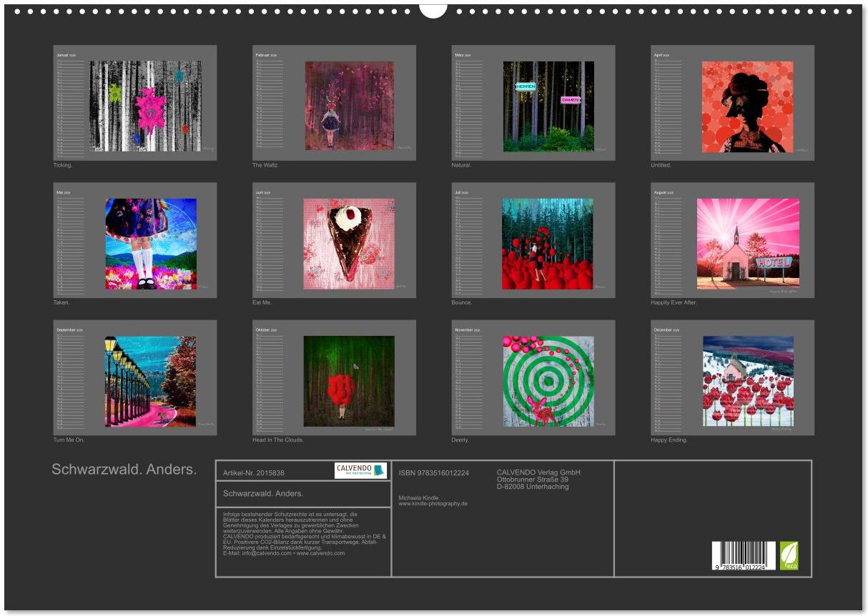Open the January 'Ticking.' calendar page thumbnail
This screenshot has height=616, width=868.
(x=135, y=103)
